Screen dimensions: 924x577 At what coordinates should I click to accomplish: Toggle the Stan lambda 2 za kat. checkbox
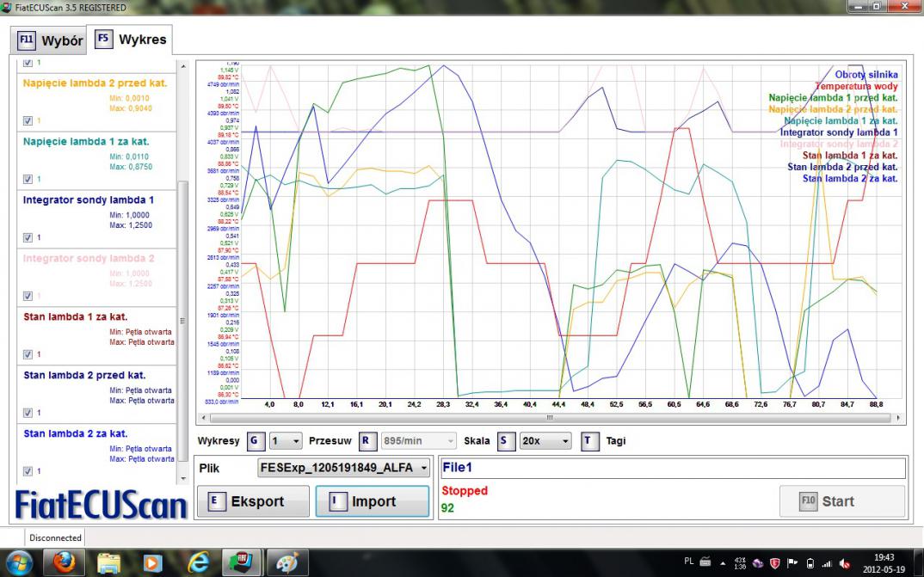point(27,470)
